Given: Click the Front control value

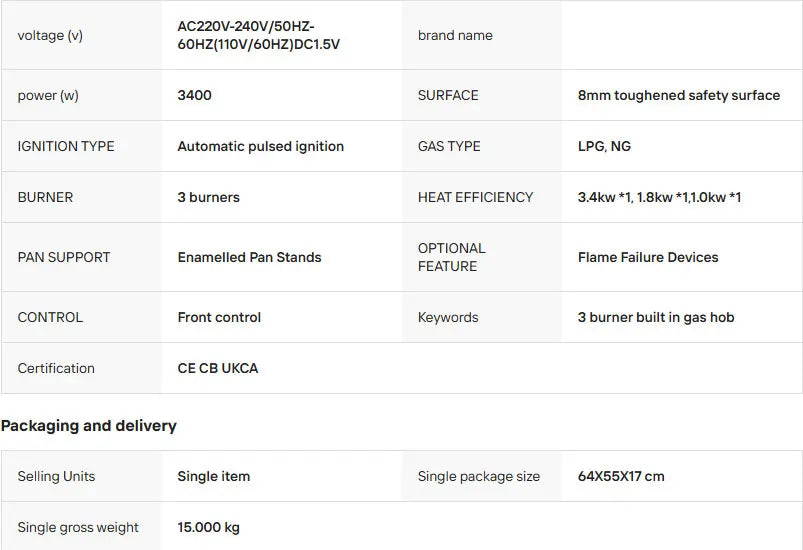Looking at the screenshot, I should pos(219,318).
